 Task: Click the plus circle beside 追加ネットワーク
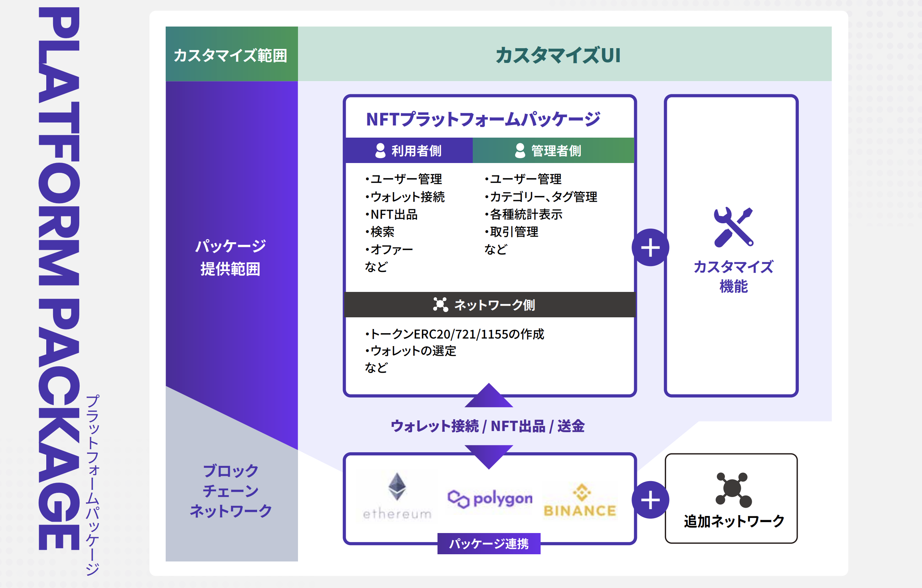click(650, 500)
